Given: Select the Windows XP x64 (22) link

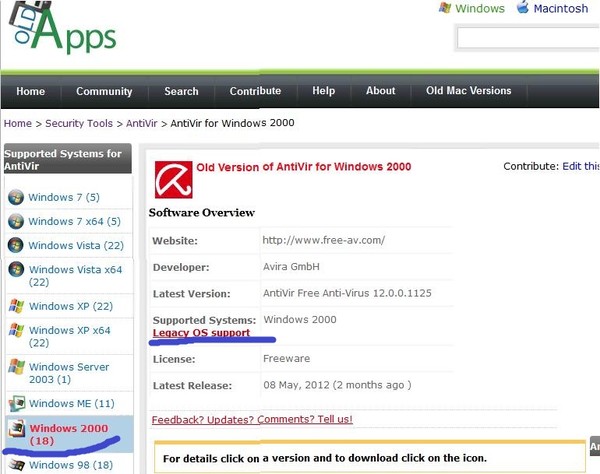Looking at the screenshot, I should (70, 337).
